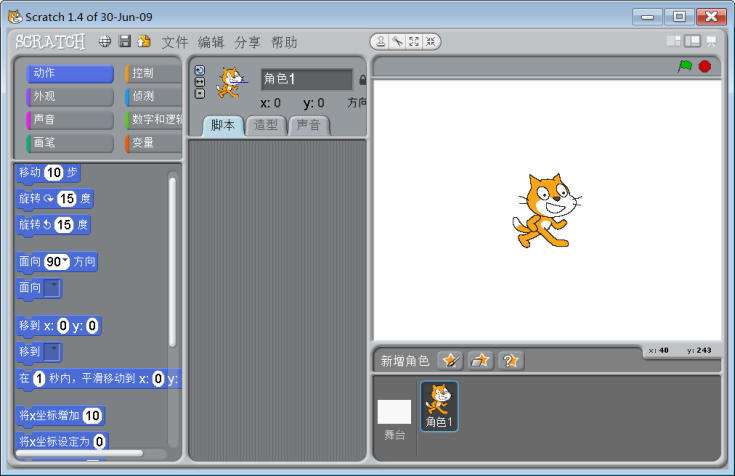Switch to the 造型 tab
The height and width of the screenshot is (476, 735).
coord(266,126)
